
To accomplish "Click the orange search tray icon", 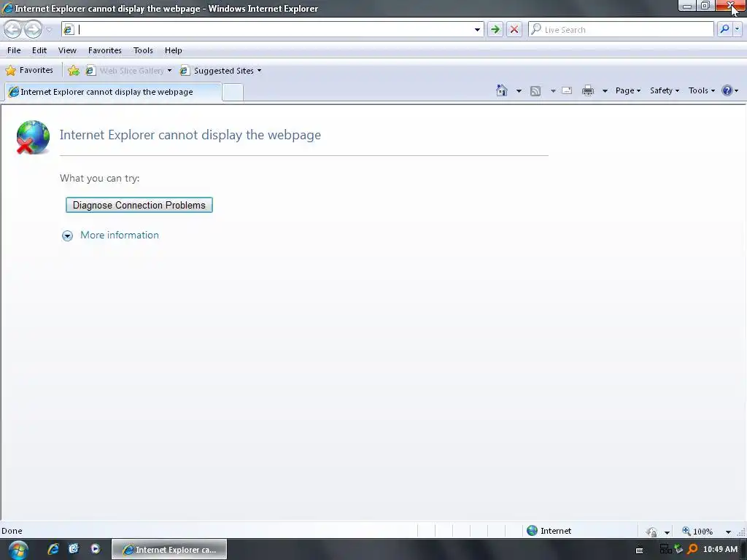I will tap(692, 550).
